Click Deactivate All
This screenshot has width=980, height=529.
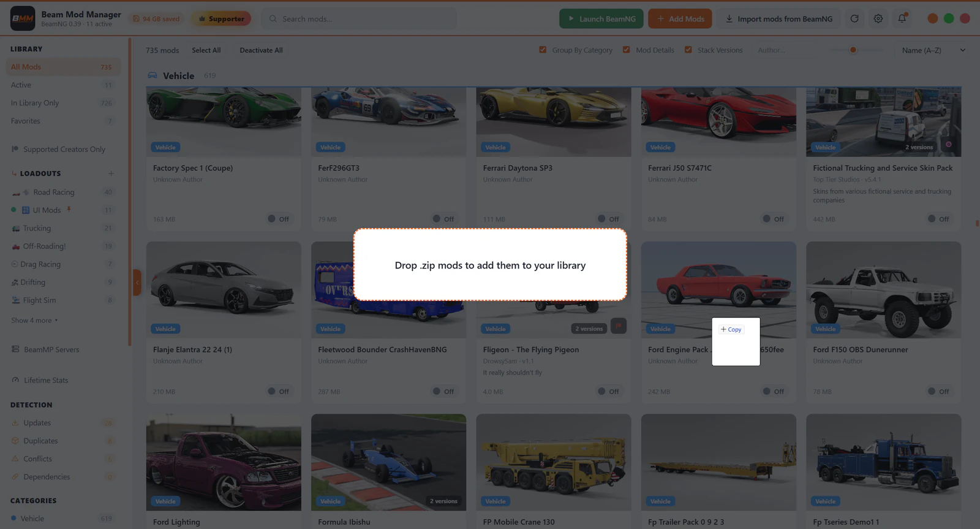pyautogui.click(x=261, y=50)
